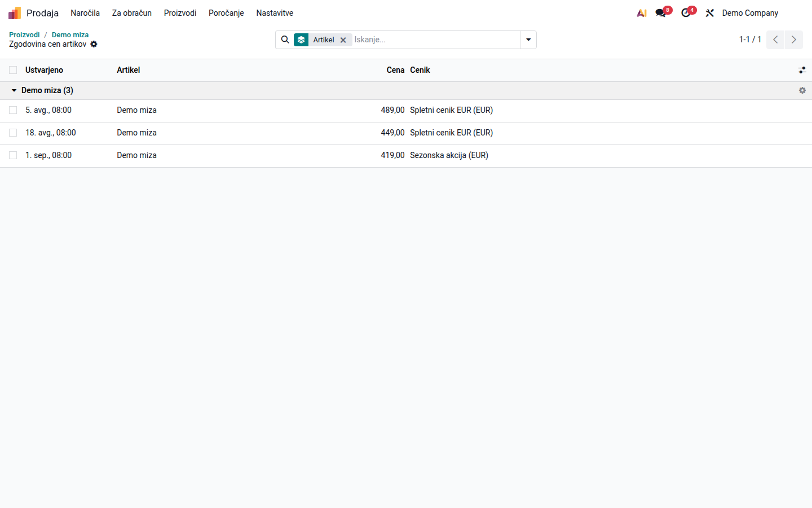Image resolution: width=812 pixels, height=508 pixels.
Task: Open the Za obračun menu
Action: (x=132, y=13)
